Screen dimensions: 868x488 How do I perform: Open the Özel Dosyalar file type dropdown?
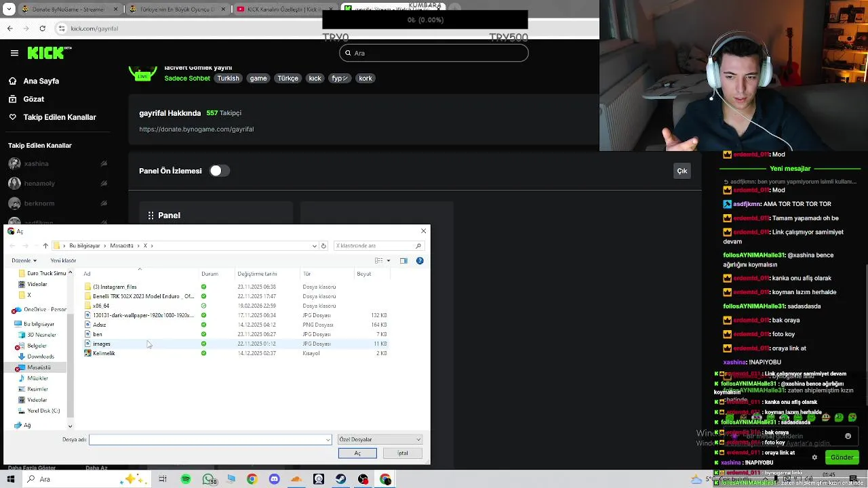pyautogui.click(x=380, y=439)
